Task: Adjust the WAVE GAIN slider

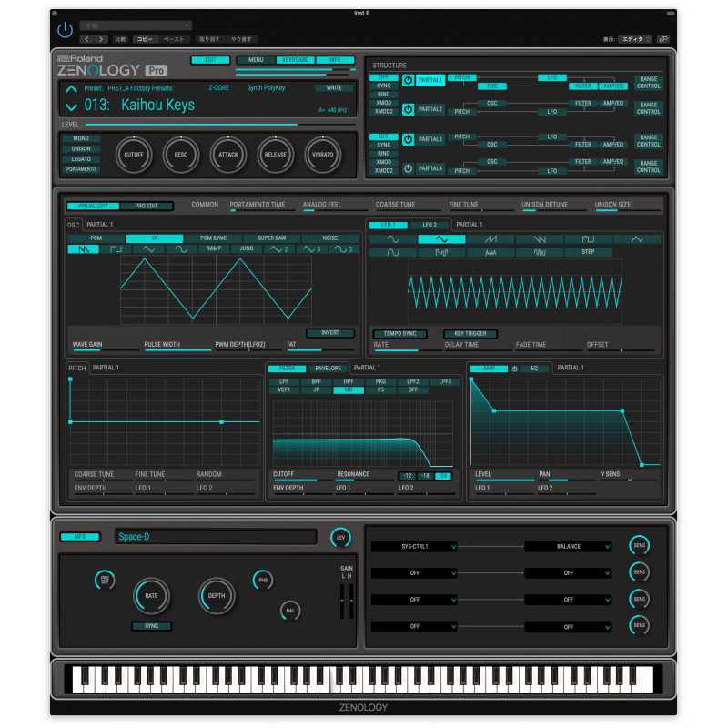Action: (x=106, y=349)
